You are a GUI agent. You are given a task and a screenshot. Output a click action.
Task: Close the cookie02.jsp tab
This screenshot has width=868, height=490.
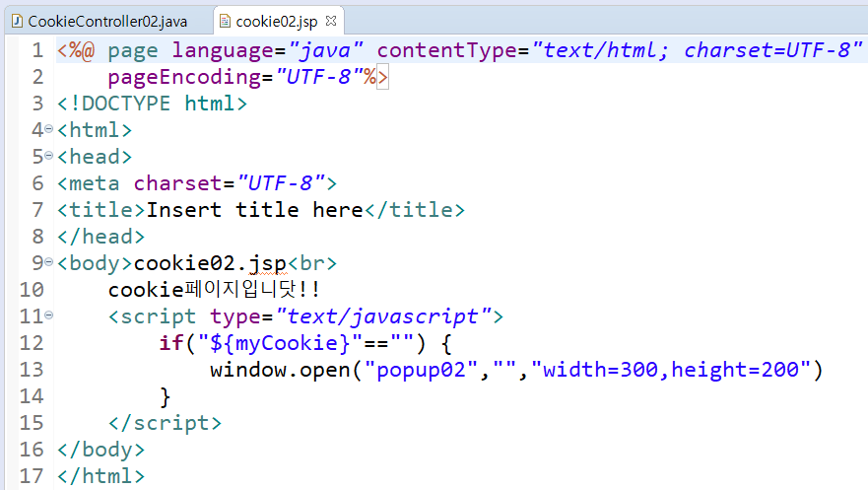coord(331,21)
